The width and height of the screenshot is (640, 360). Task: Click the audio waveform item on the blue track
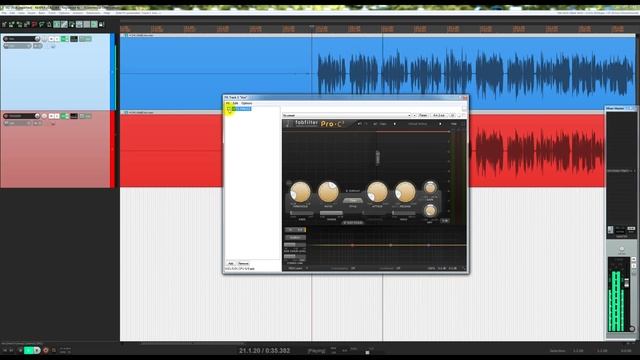(x=377, y=73)
